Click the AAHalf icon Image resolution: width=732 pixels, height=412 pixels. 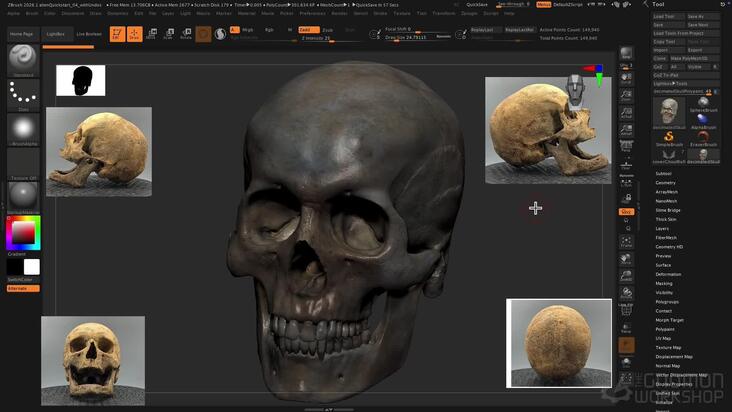[626, 130]
